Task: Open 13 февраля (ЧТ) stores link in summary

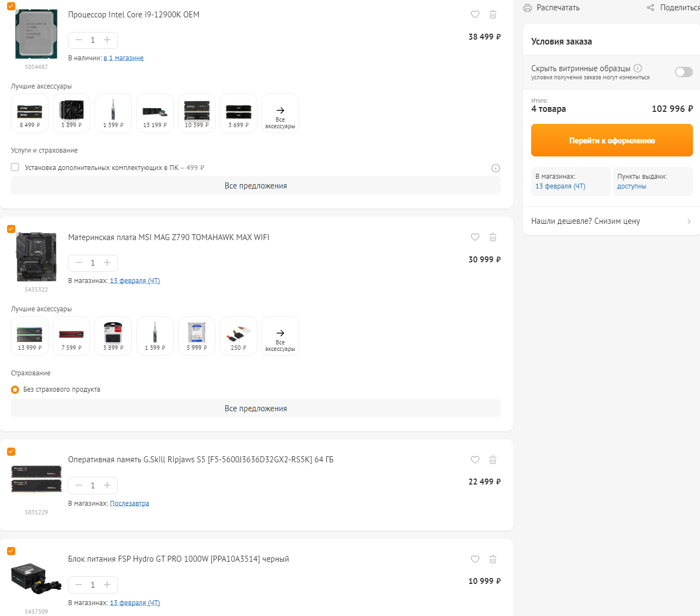Action: (x=560, y=186)
